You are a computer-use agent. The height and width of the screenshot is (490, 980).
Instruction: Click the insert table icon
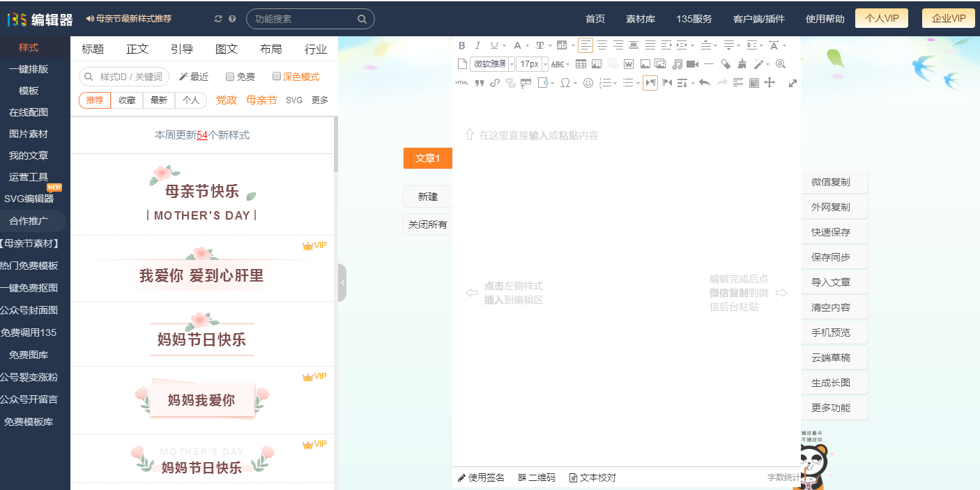click(581, 63)
